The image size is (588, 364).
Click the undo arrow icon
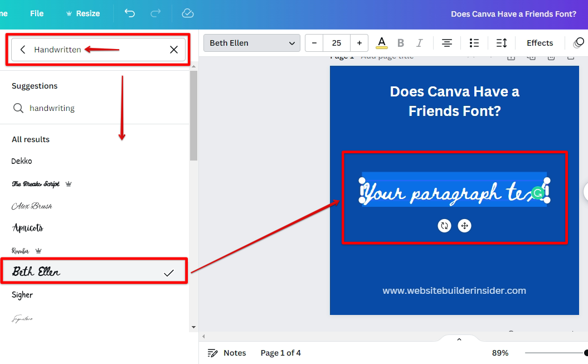[x=130, y=13]
